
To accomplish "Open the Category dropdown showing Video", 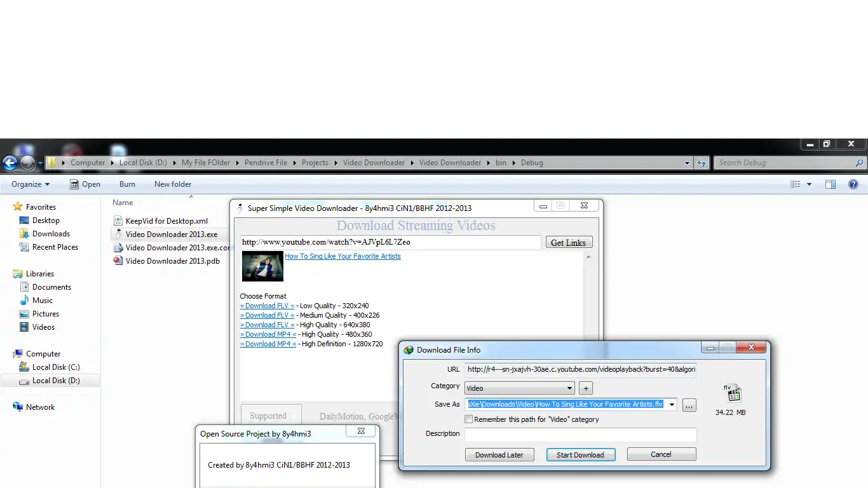I will tap(519, 388).
